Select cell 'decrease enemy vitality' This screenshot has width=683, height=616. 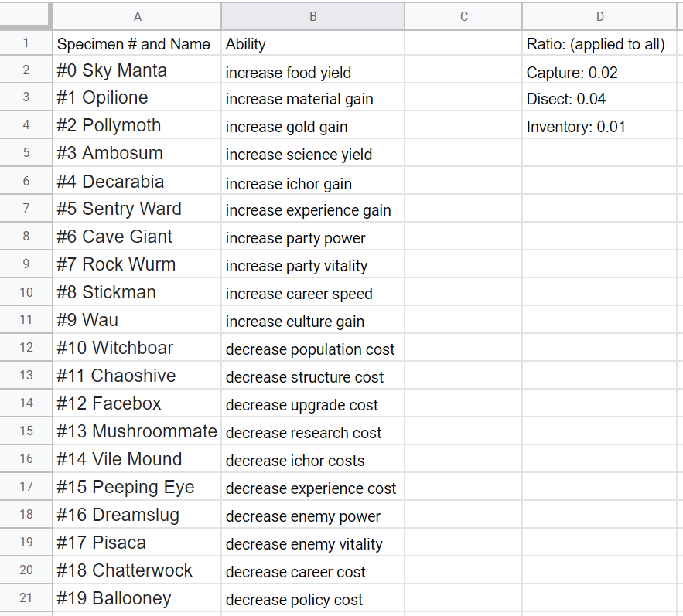tap(312, 543)
